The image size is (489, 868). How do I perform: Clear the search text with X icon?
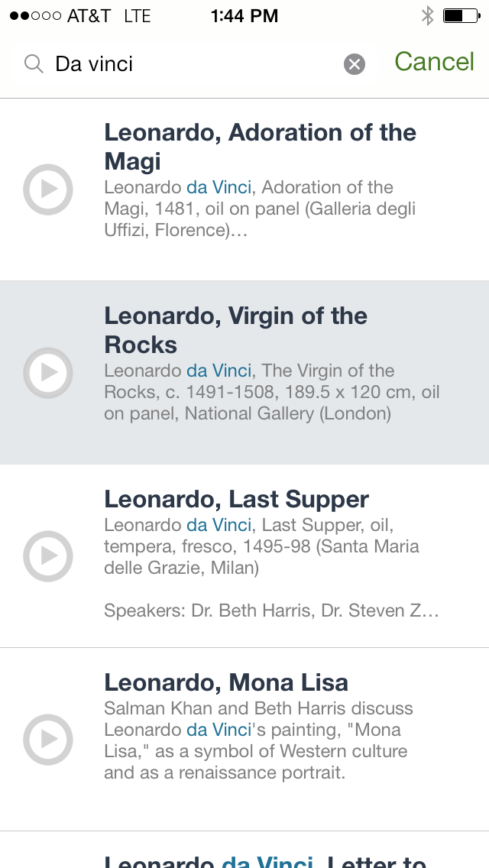coord(354,65)
